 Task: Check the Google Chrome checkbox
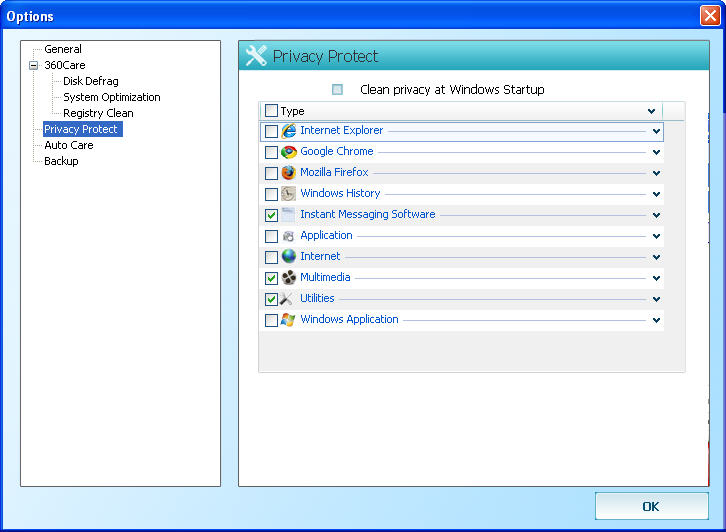coord(271,152)
